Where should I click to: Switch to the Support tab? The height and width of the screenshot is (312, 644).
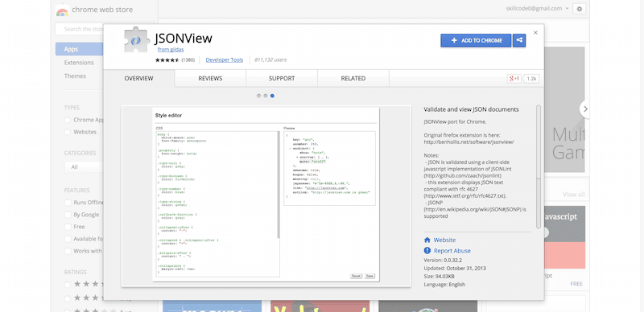282,79
